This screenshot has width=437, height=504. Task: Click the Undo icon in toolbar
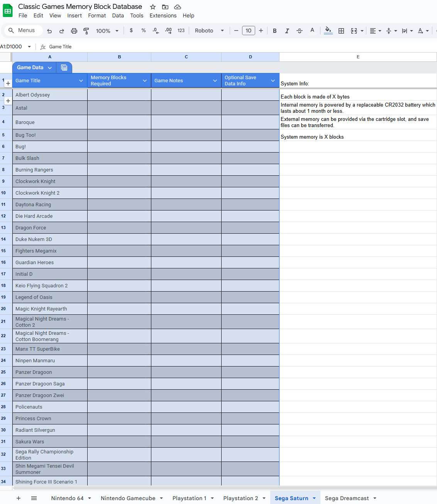49,31
